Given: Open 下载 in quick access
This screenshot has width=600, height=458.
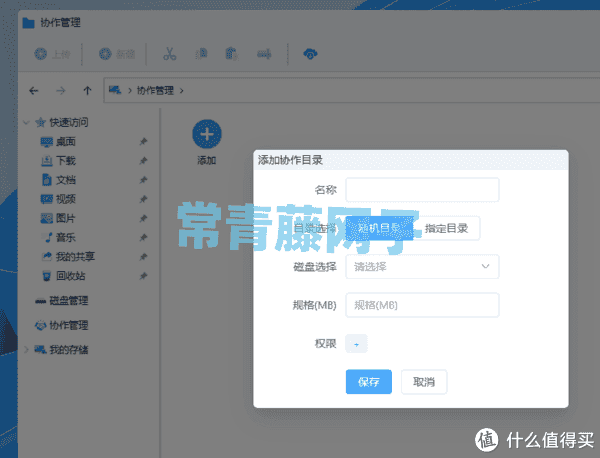Looking at the screenshot, I should (x=58, y=161).
